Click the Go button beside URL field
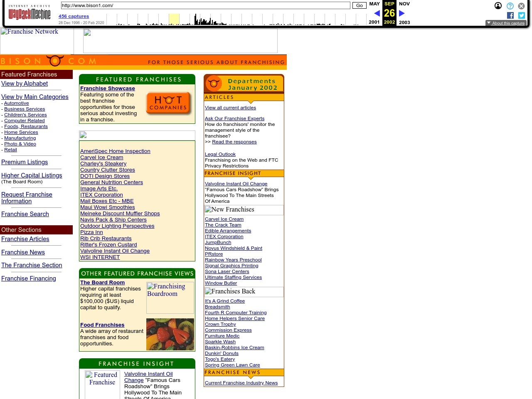 (x=359, y=5)
